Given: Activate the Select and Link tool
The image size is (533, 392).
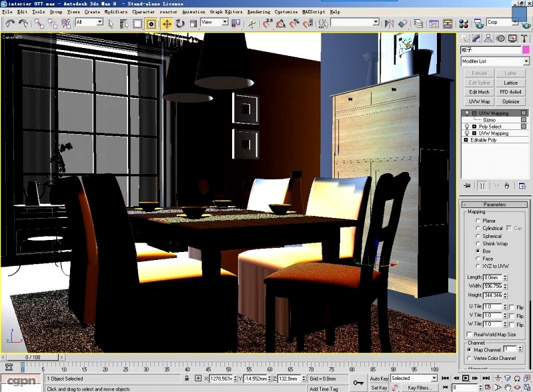Looking at the screenshot, I should 39,23.
